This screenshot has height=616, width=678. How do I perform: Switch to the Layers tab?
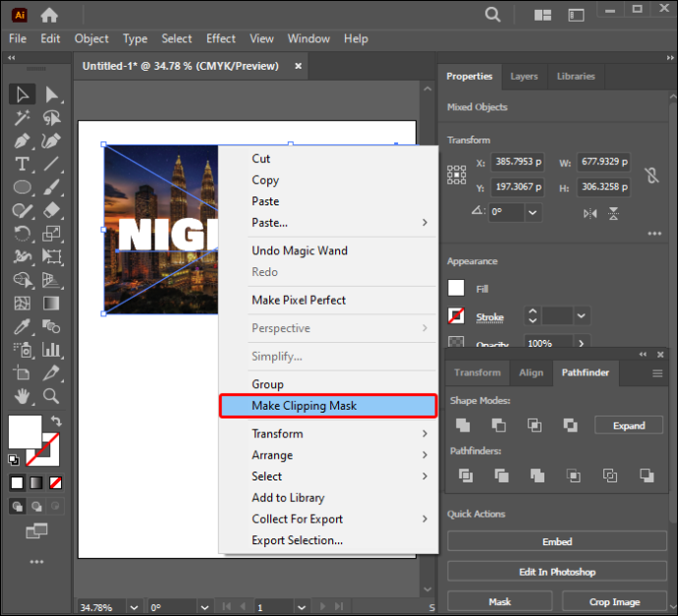pos(524,77)
